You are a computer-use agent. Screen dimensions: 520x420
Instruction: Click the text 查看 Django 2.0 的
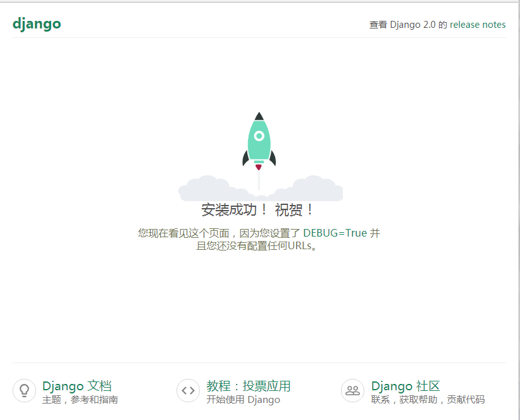point(408,25)
